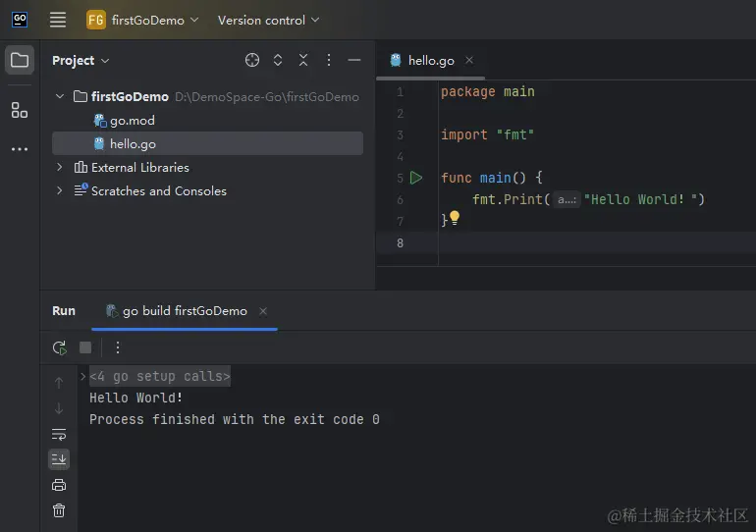Collapse the firstGoDemo project folder
The width and height of the screenshot is (756, 532).
click(x=60, y=96)
